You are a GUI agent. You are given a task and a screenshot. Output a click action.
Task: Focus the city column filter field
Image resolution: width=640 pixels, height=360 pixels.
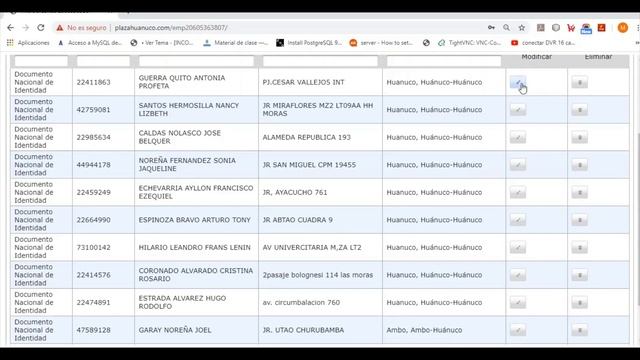[444, 61]
